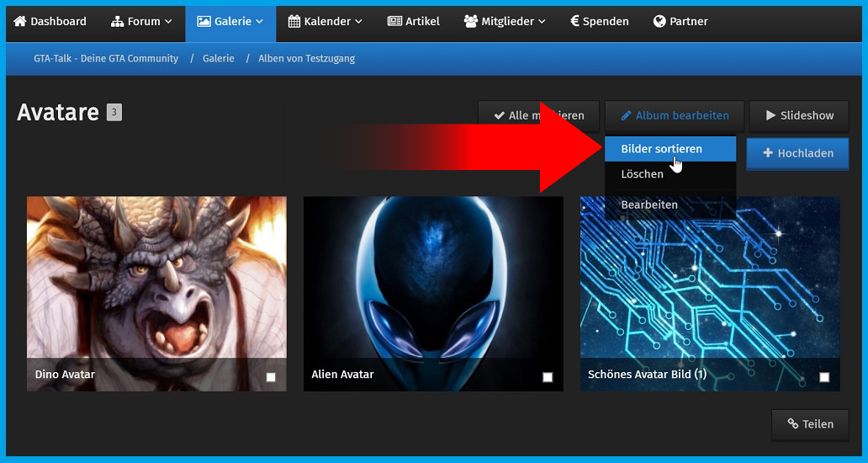Expand the Forum dropdown menu
The width and height of the screenshot is (868, 463).
click(141, 21)
